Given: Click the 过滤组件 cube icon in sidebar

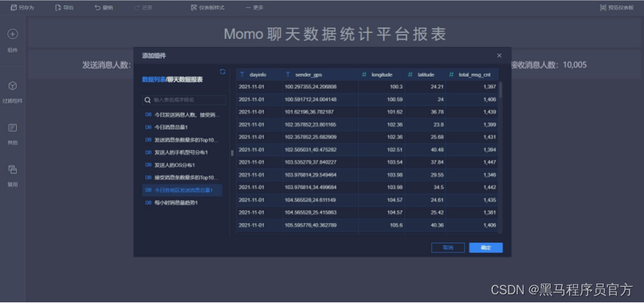Looking at the screenshot, I should pyautogui.click(x=13, y=85).
